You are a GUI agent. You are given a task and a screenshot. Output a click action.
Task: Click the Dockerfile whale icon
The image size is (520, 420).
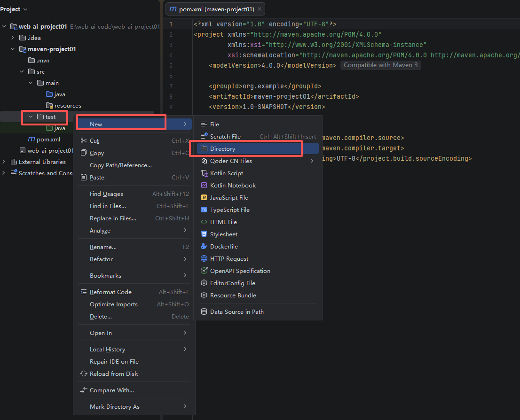click(x=204, y=246)
